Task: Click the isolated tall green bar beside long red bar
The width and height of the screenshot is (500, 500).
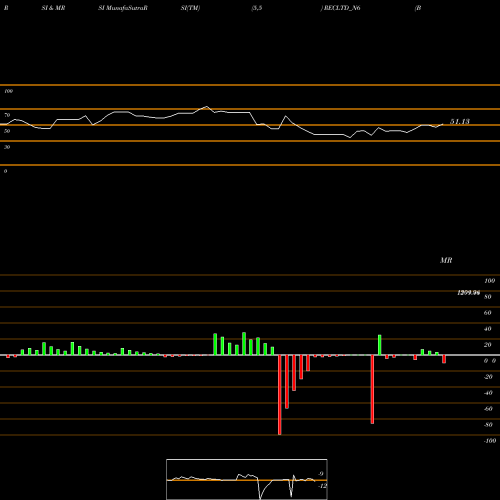Action: [379, 345]
